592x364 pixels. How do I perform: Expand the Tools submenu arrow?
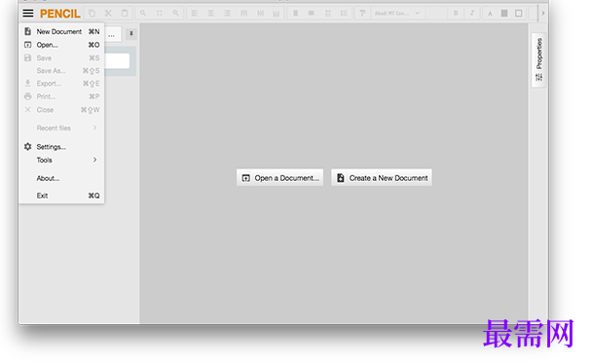pos(94,160)
